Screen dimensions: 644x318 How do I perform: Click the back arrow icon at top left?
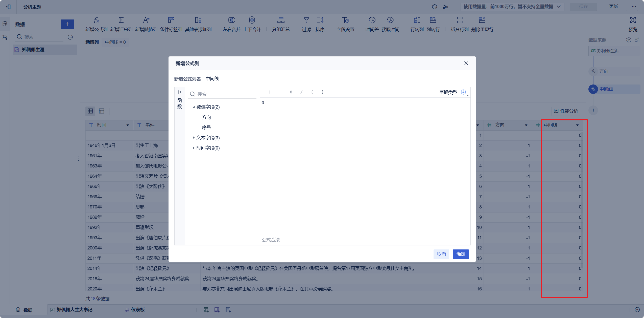click(x=8, y=7)
